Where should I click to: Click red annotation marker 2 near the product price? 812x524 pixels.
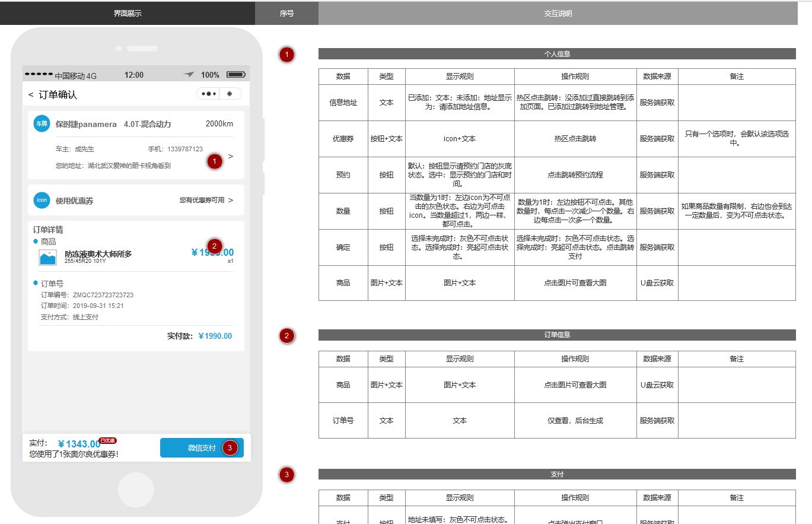(214, 245)
